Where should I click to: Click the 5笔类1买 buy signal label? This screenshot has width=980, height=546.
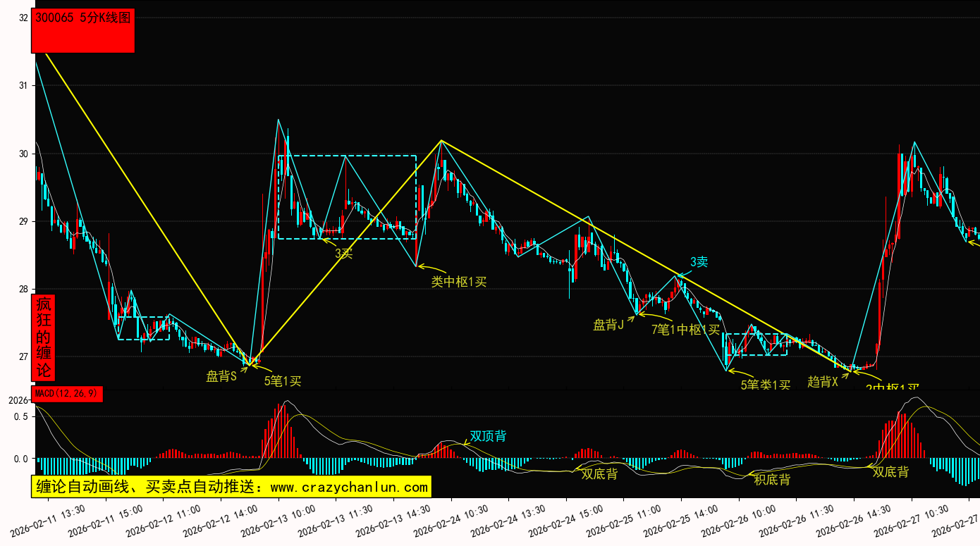(x=765, y=385)
